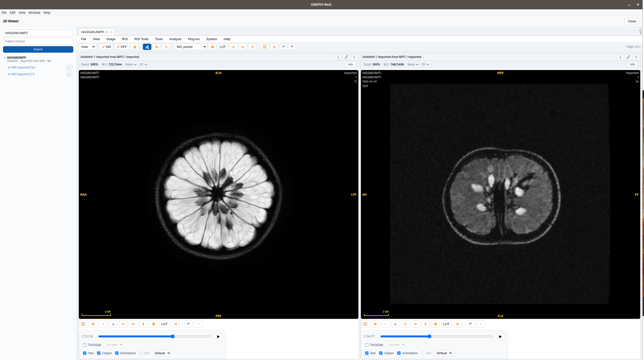Click the blue Search button
This screenshot has width=644, height=360.
point(38,49)
